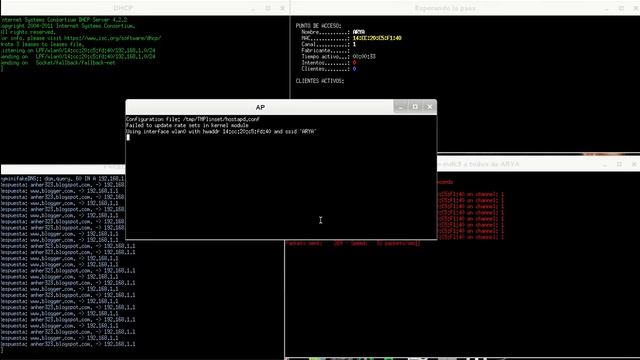This screenshot has width=640, height=360.
Task: Click the Nombre value 'ARYA'
Action: click(359, 32)
